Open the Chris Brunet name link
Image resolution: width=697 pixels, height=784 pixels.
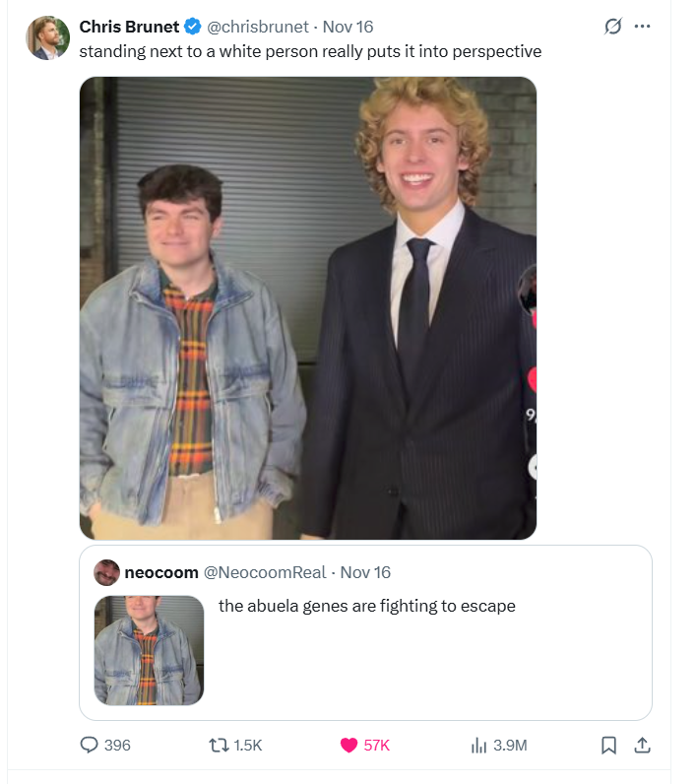pyautogui.click(x=129, y=27)
